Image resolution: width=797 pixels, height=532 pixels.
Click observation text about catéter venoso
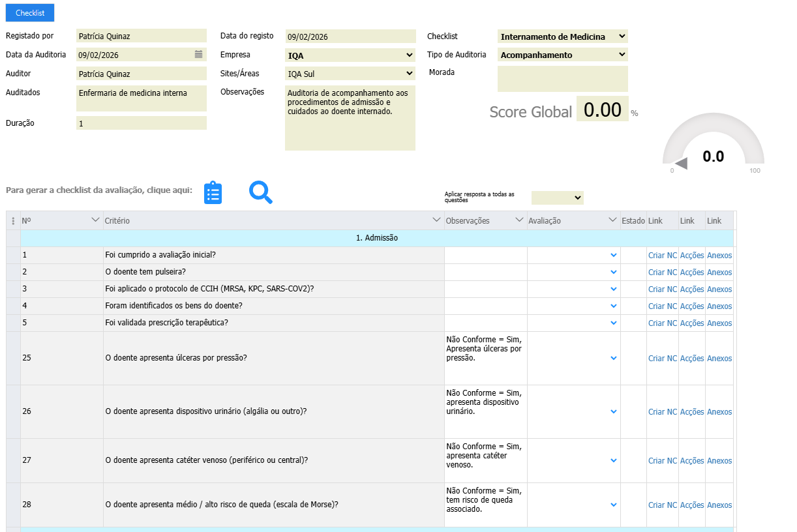484,456
